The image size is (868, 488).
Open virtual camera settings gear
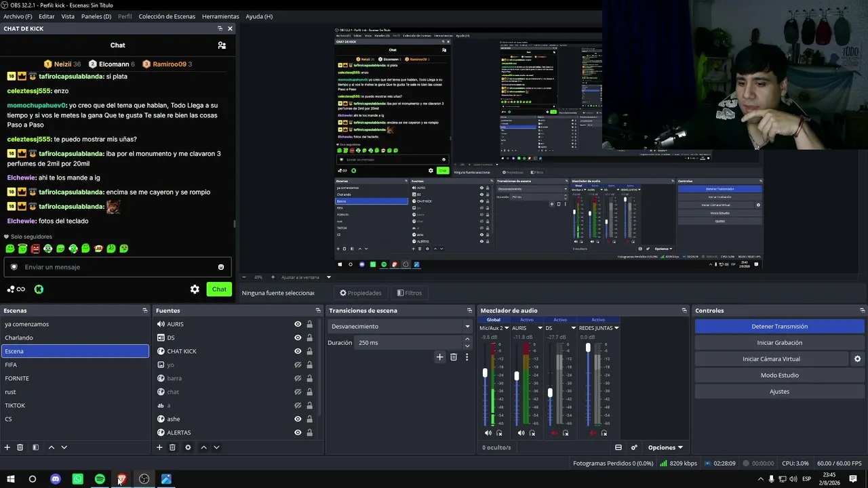coord(857,359)
